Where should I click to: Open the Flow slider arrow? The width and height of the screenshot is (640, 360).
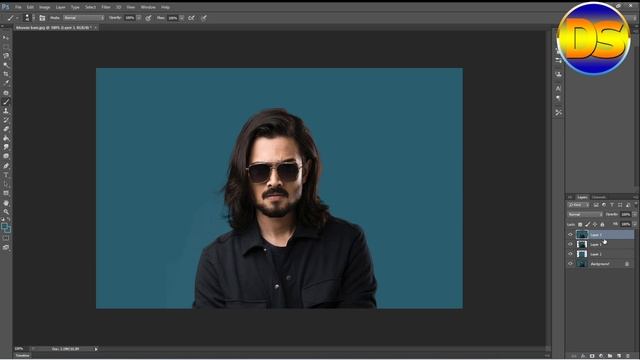pos(182,18)
